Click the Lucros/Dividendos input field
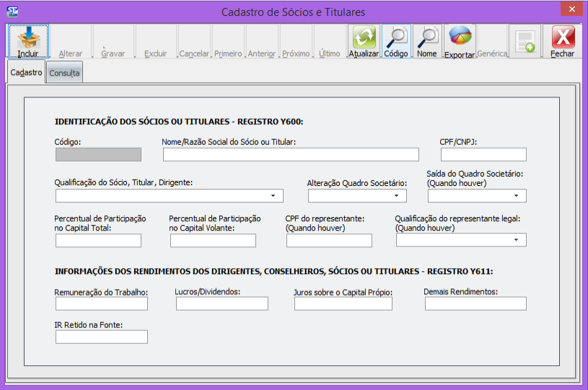The width and height of the screenshot is (588, 390). [x=221, y=303]
